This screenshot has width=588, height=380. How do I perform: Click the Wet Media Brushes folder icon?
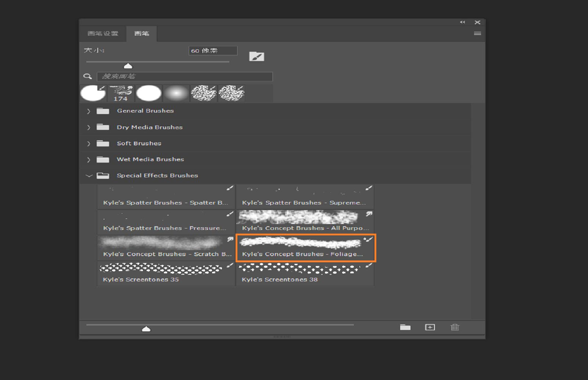click(103, 159)
